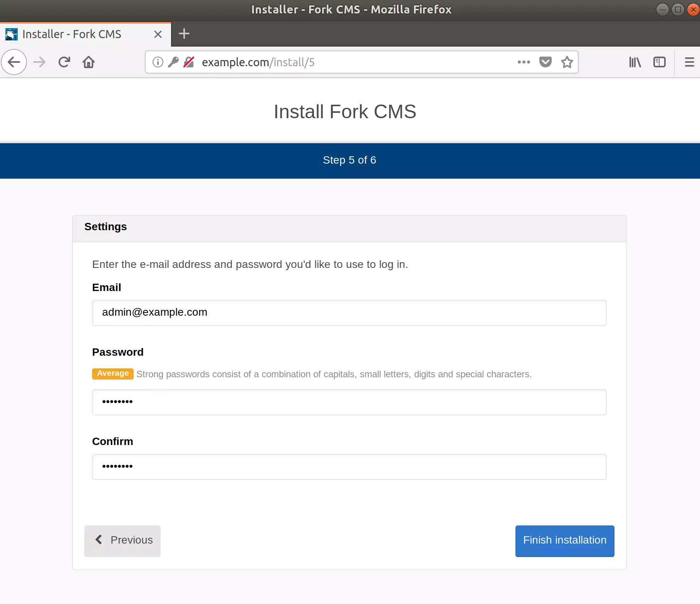
Task: Click the 'Enter the e-mail address' instruction text
Action: [250, 264]
